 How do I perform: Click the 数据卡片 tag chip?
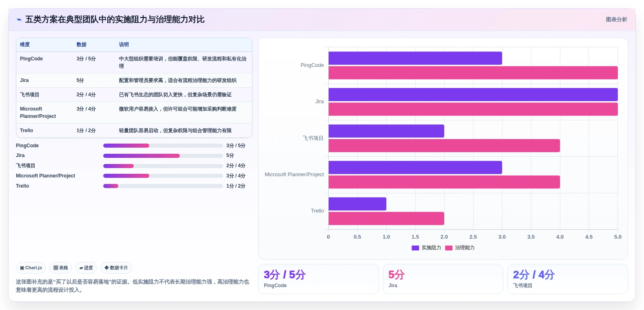pyautogui.click(x=116, y=268)
